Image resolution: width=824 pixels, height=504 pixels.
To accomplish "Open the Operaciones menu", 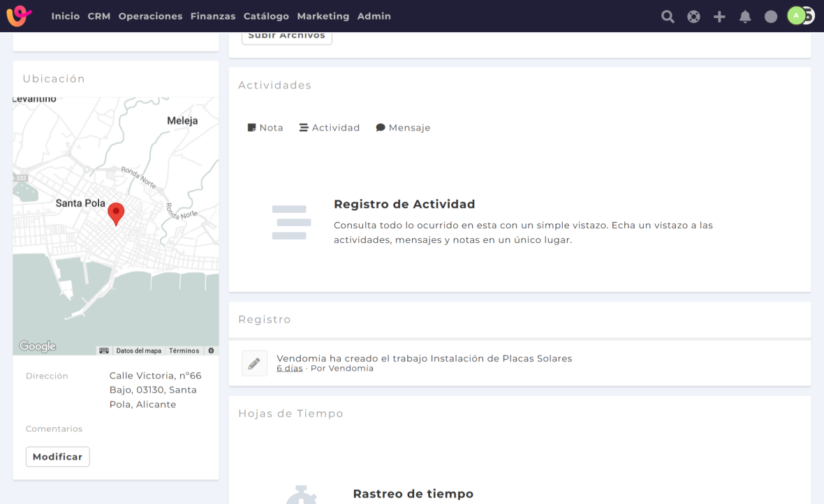I will (150, 16).
